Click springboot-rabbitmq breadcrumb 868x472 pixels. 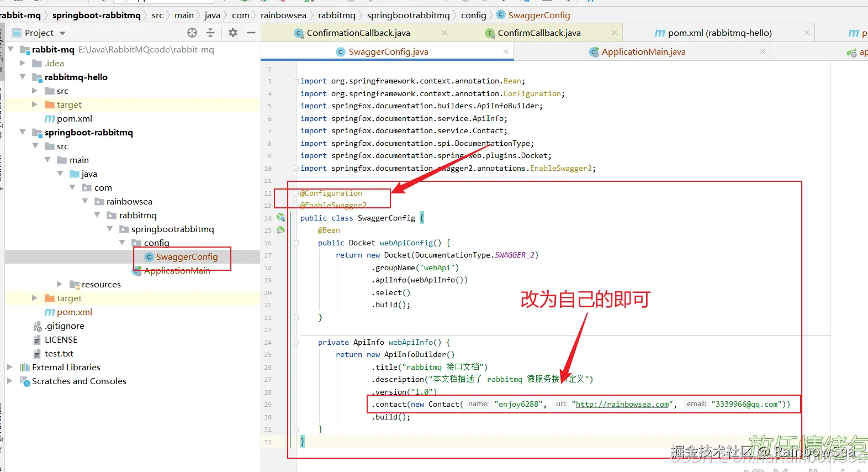(x=97, y=15)
